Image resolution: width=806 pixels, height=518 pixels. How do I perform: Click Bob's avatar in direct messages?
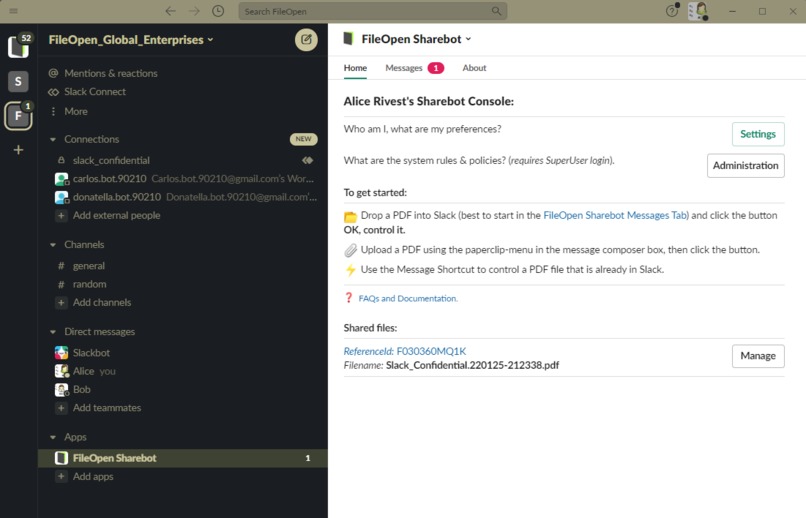(61, 390)
